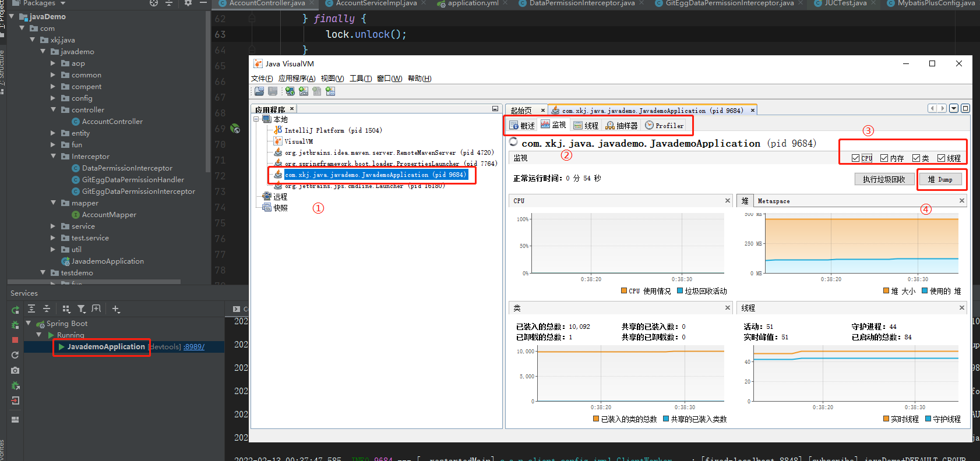
Task: Close the 堆 Metaspace chart panel
Action: tap(962, 201)
